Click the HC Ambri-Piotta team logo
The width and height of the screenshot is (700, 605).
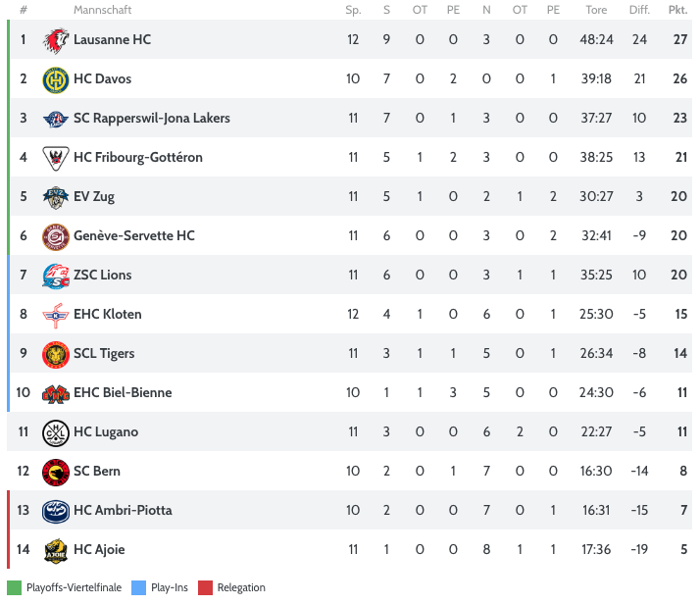tap(56, 511)
